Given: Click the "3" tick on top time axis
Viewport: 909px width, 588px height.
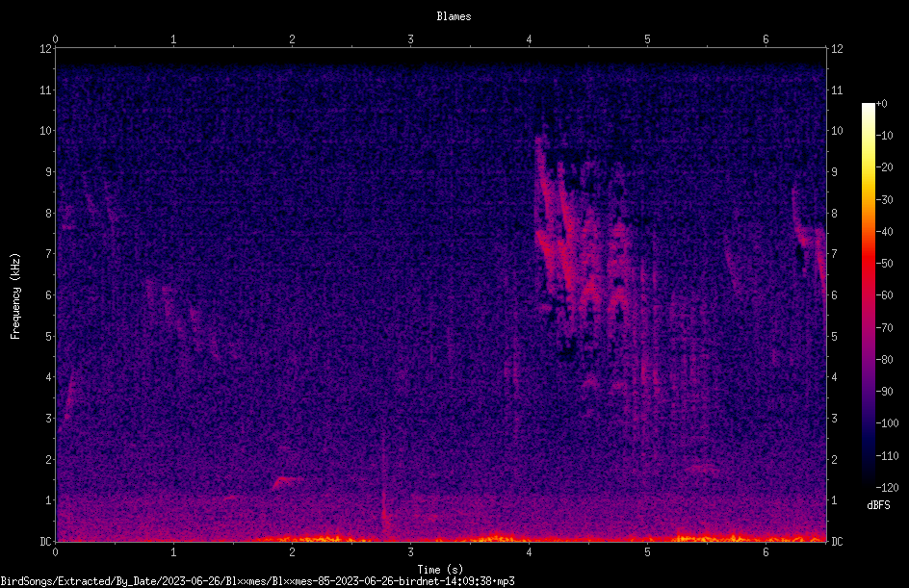Looking at the screenshot, I should click(410, 38).
